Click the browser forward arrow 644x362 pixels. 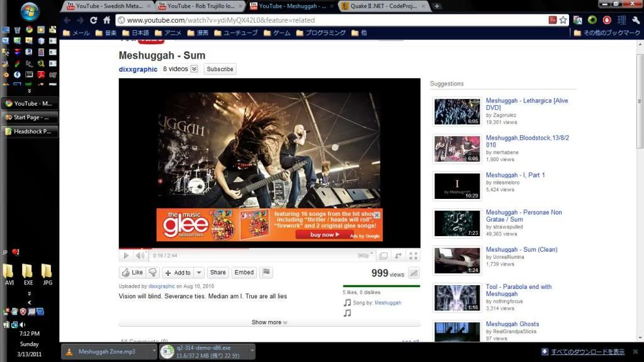[x=81, y=20]
